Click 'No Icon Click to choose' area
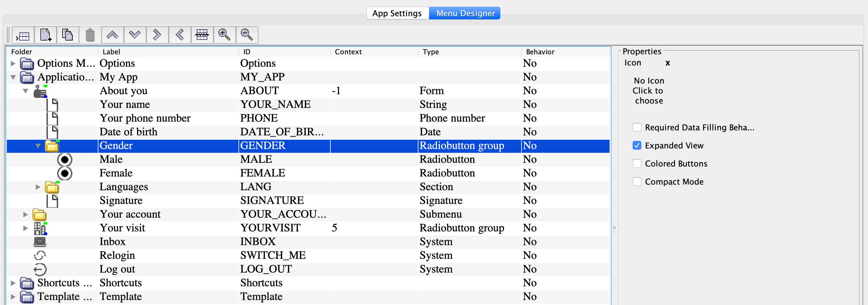This screenshot has height=305, width=868. (648, 91)
